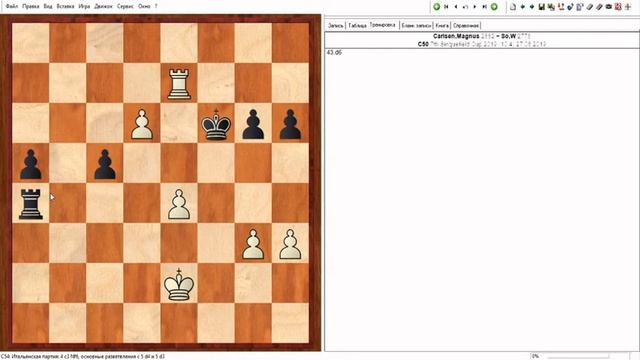Click the second gray eraser-like icon
This screenshot has width=640, height=360.
[x=599, y=7]
